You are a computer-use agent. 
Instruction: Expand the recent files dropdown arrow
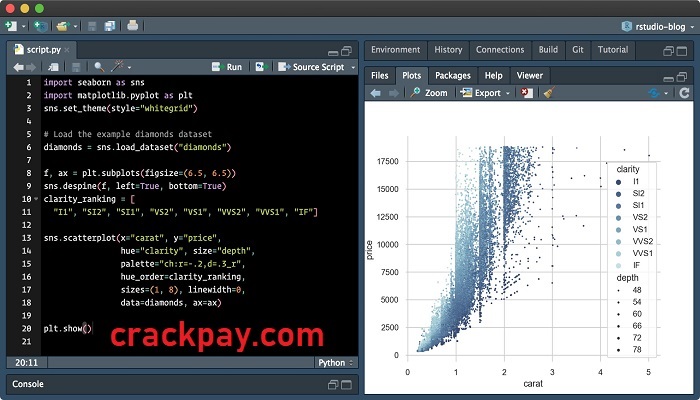point(75,27)
